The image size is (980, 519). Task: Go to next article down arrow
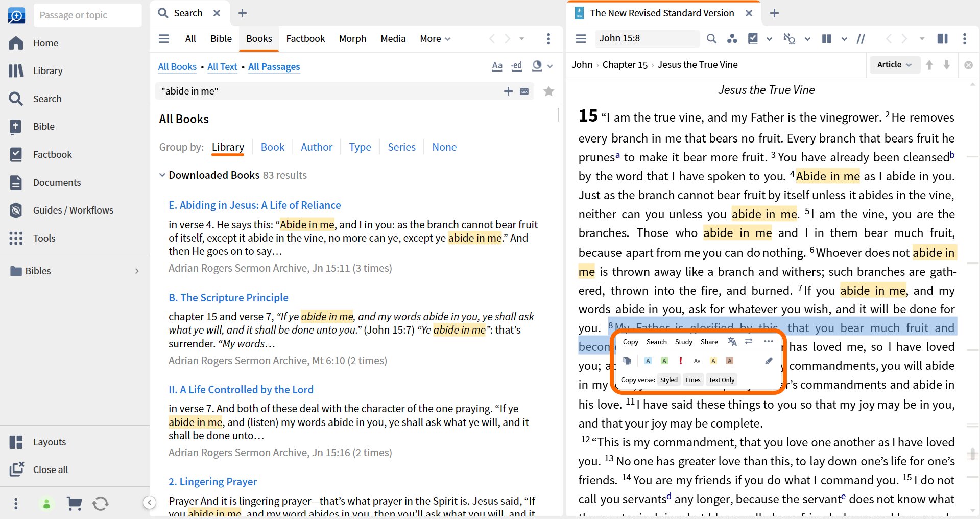947,65
